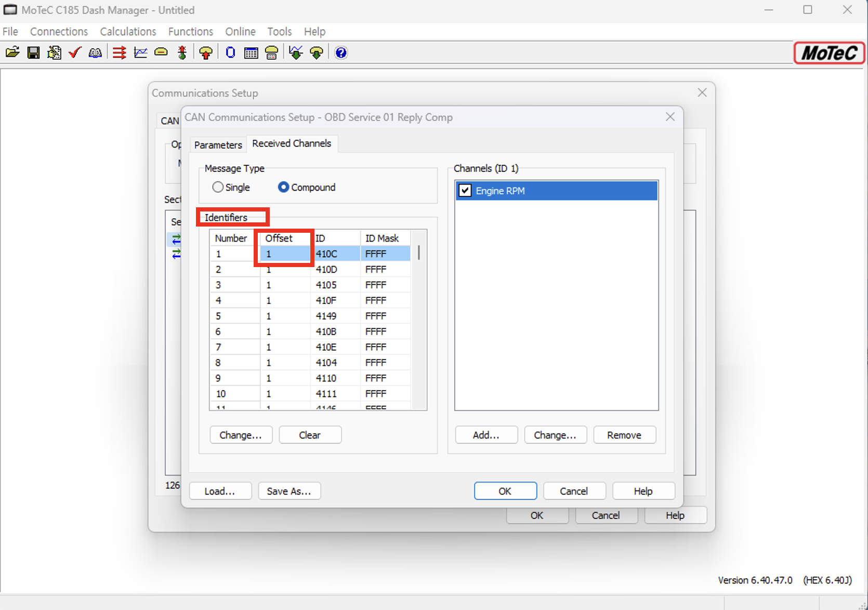Screen dimensions: 868x610
Task: Open the Functions menu
Action: click(191, 32)
